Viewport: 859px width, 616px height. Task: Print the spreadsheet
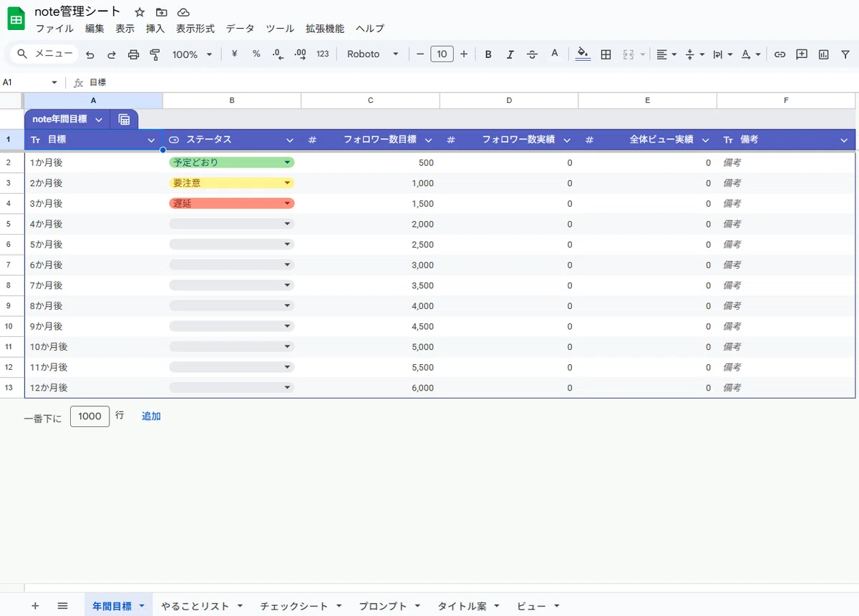[x=133, y=54]
